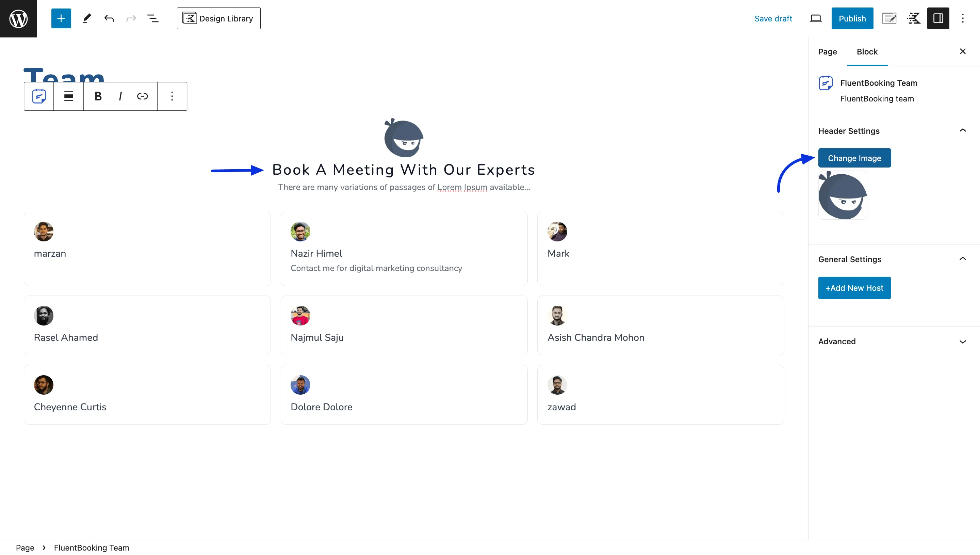Open the WordPress logo menu
The width and height of the screenshot is (980, 555).
click(x=18, y=18)
